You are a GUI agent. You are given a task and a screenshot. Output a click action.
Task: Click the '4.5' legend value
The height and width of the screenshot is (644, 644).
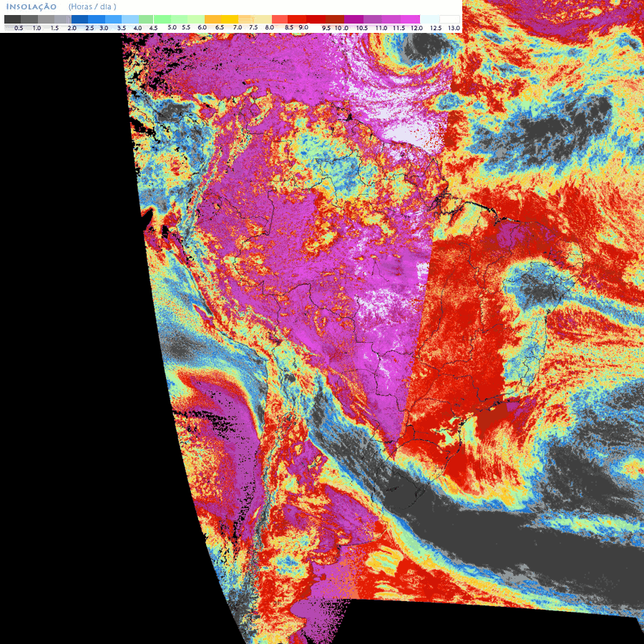pos(154,28)
